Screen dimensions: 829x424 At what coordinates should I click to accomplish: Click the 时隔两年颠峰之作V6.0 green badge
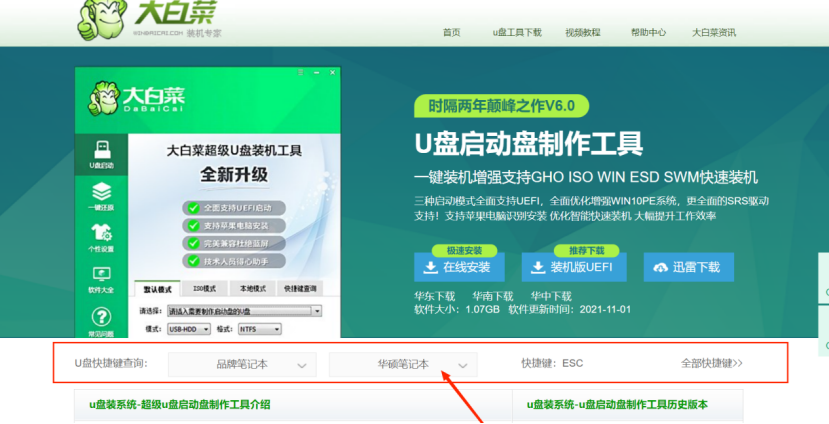click(x=501, y=106)
